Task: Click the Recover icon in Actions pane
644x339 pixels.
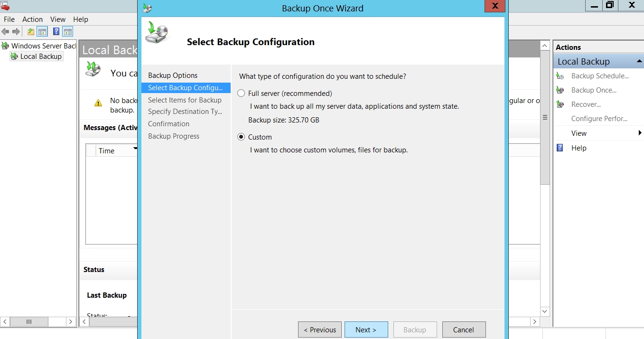Action: coord(560,104)
